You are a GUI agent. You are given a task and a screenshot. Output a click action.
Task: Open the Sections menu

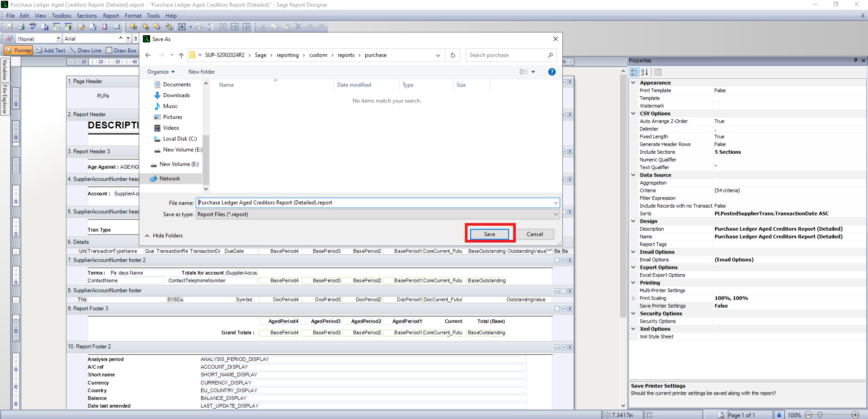click(87, 15)
